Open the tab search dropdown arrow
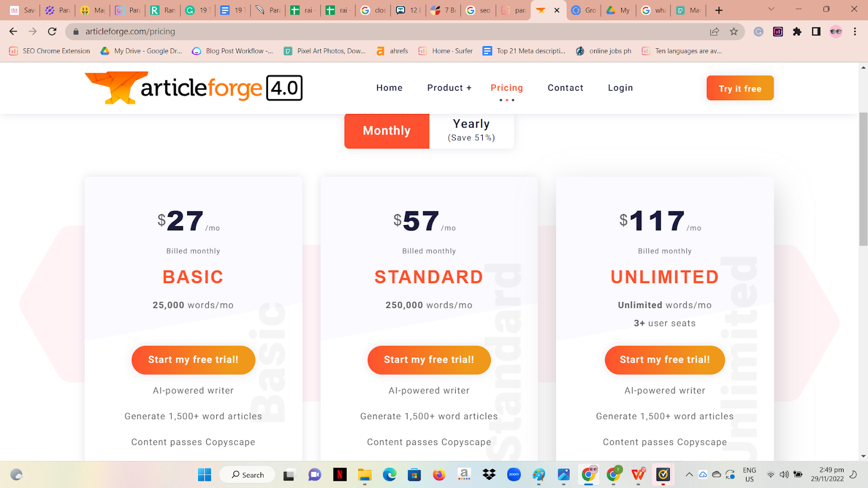The width and height of the screenshot is (868, 488). point(771,10)
